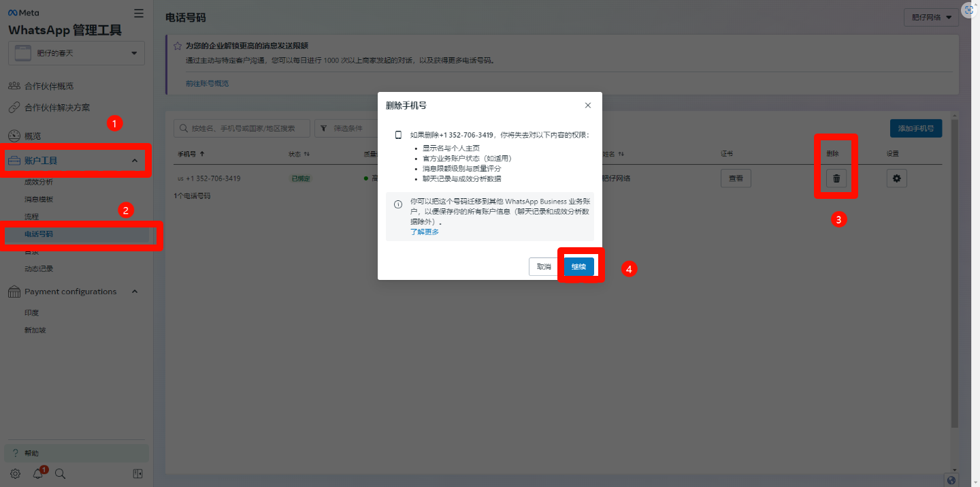Click 电话号码 page heading

click(x=186, y=18)
